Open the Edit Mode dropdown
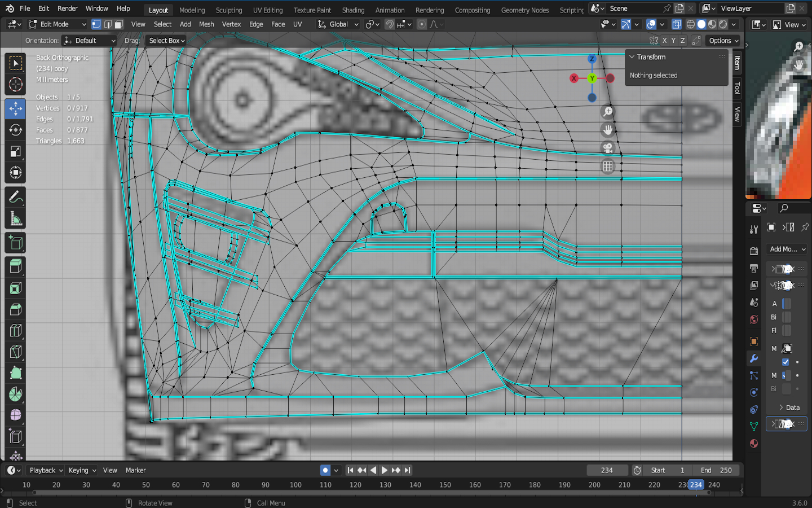 [56, 24]
